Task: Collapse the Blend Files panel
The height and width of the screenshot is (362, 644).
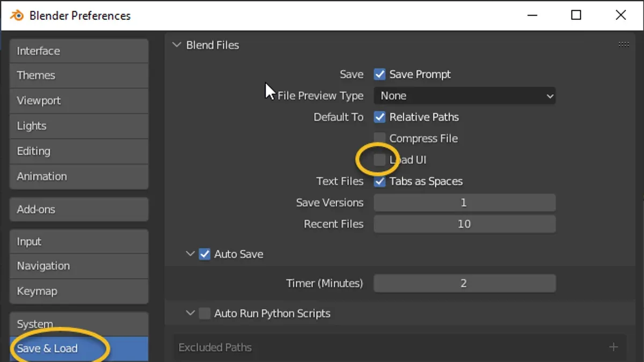Action: [x=177, y=45]
